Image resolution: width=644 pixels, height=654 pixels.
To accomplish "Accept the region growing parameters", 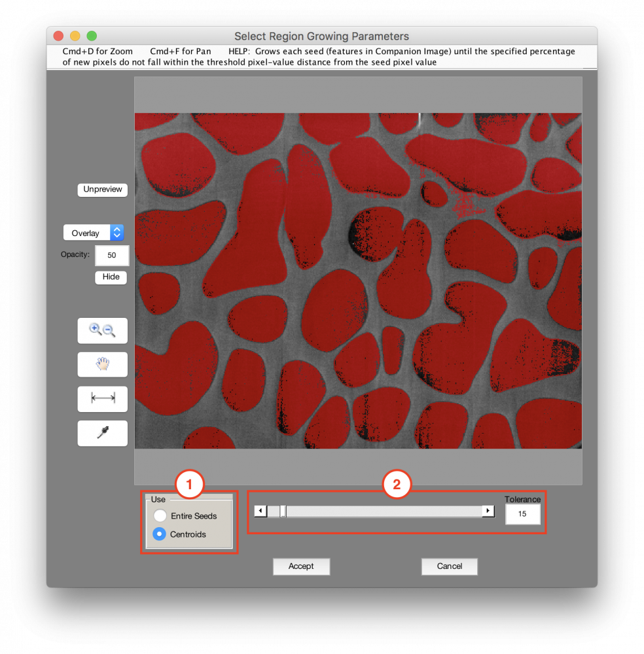I will (x=301, y=566).
